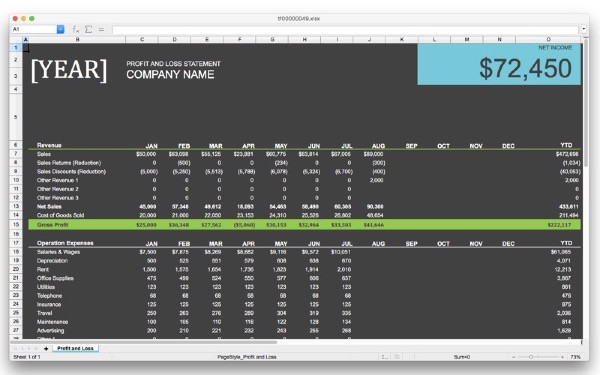The width and height of the screenshot is (600, 375).
Task: Click the Utilities row label
Action: 46,287
